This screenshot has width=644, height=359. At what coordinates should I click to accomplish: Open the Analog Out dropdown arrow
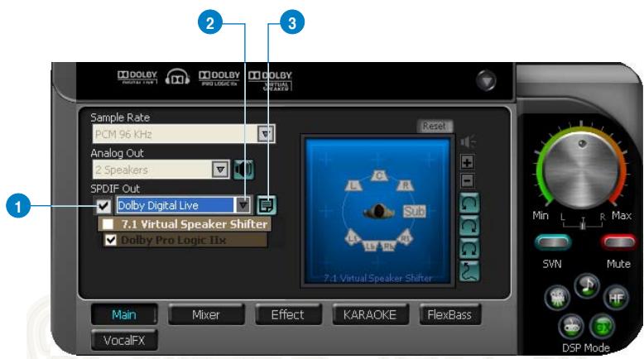(220, 169)
